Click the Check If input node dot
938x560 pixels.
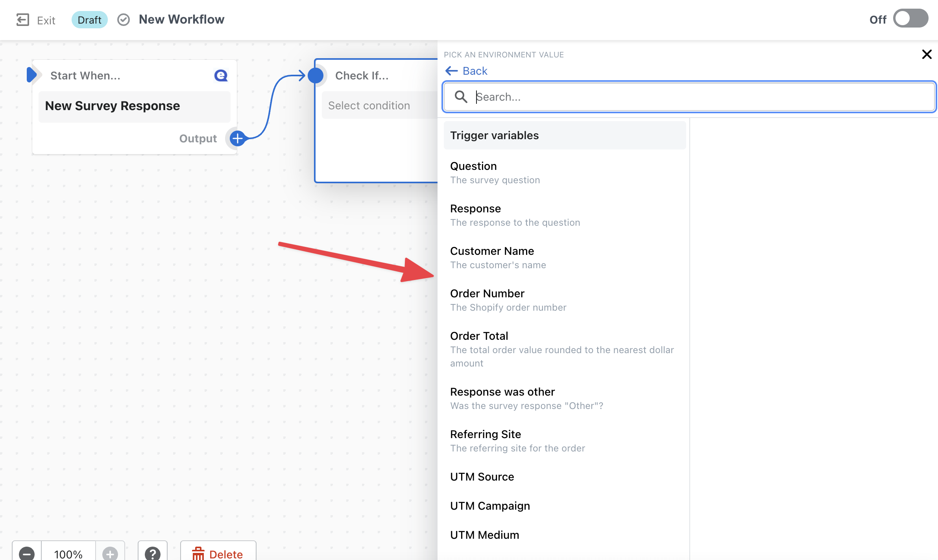coord(316,75)
